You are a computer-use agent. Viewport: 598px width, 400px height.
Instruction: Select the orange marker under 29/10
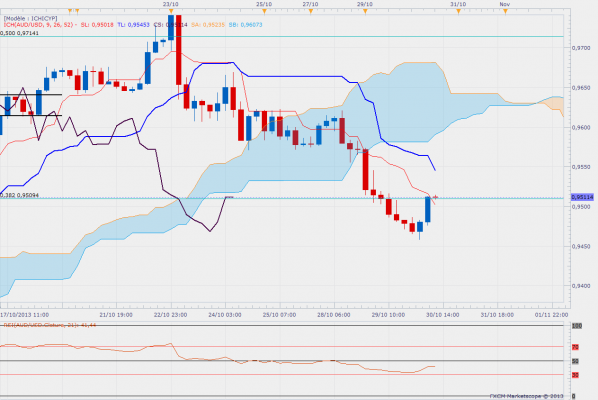click(365, 11)
